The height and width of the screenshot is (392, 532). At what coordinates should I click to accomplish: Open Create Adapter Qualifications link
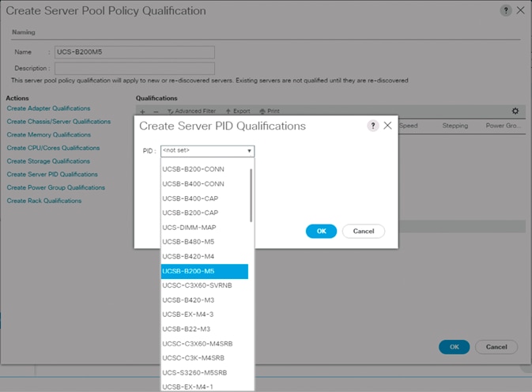tap(48, 108)
